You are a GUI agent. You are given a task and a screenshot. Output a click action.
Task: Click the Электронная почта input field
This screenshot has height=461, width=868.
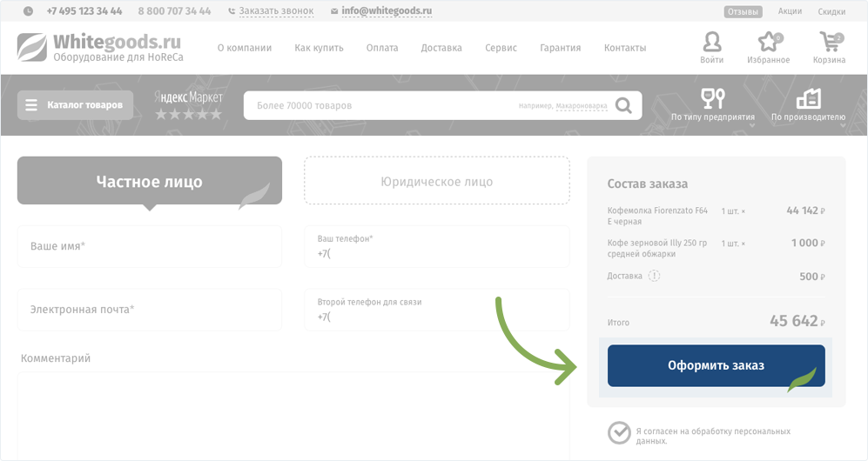149,310
